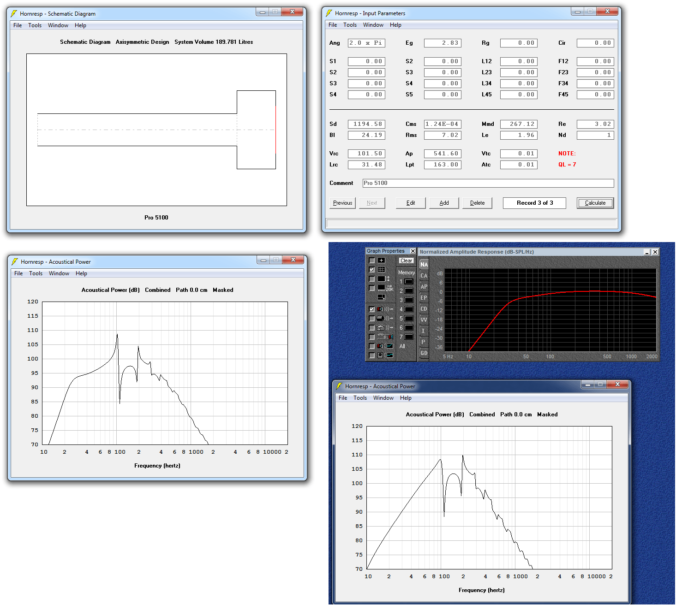The image size is (688, 616).
Task: Click the Clear button in Graph Properties
Action: (407, 261)
